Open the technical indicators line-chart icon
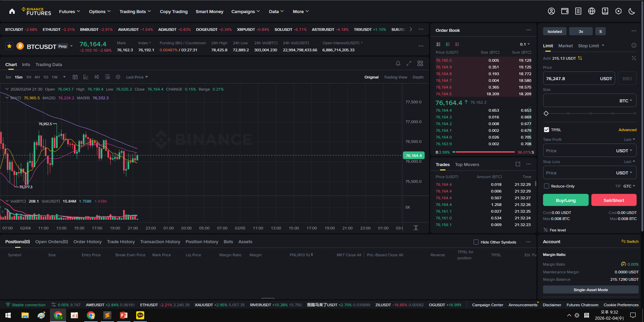Screen dimensions: 644x322 86,77
